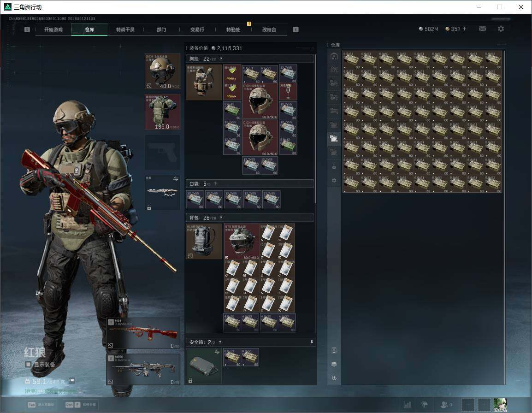The image size is (532, 413).
Task: Open the 开始游戏 tab
Action: 53,29
